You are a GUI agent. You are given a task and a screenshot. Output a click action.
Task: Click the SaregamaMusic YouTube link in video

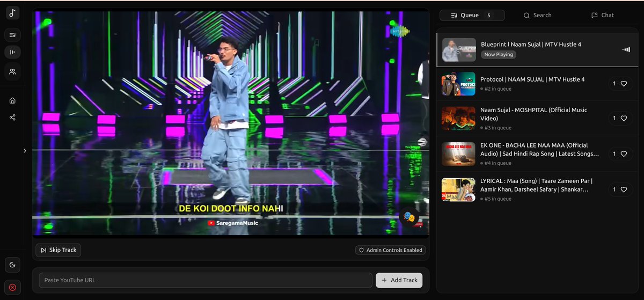(x=233, y=223)
